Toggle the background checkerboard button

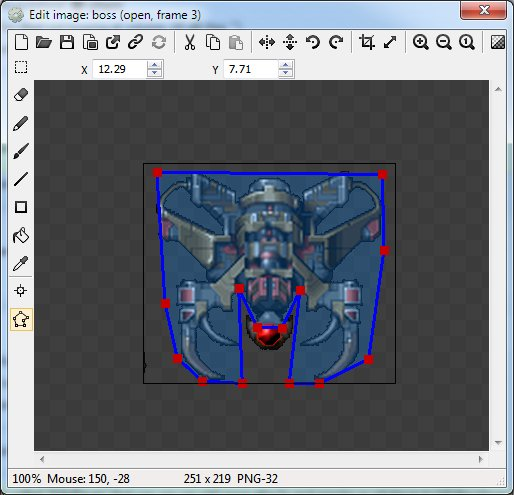(x=498, y=42)
